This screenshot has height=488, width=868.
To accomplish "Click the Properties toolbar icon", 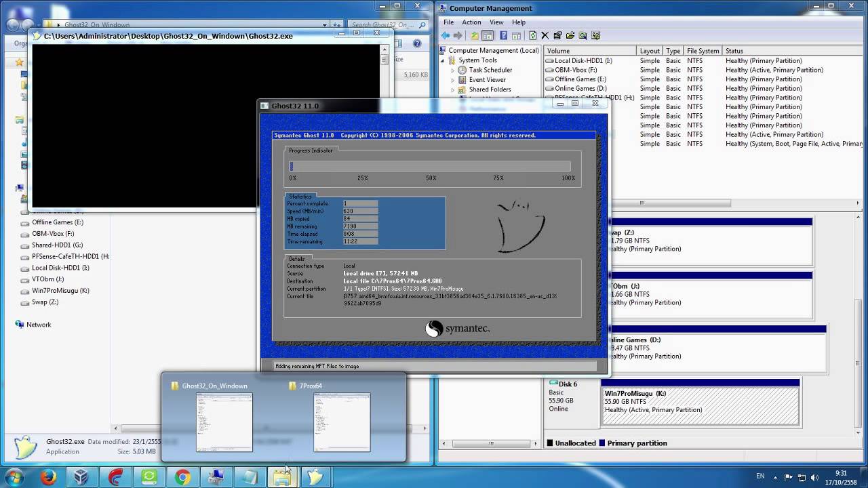I will coord(557,35).
